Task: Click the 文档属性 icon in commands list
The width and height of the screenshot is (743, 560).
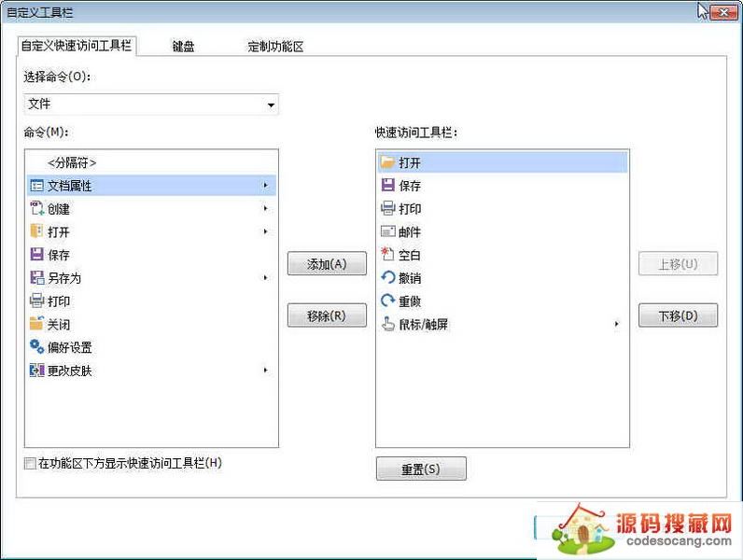Action: [36, 186]
